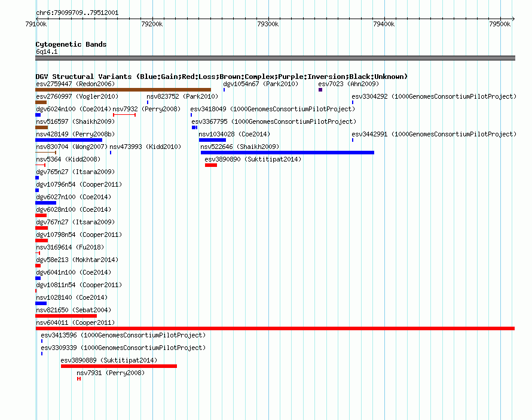Click nsv522646 (Shaikh2009) label

pyautogui.click(x=240, y=147)
